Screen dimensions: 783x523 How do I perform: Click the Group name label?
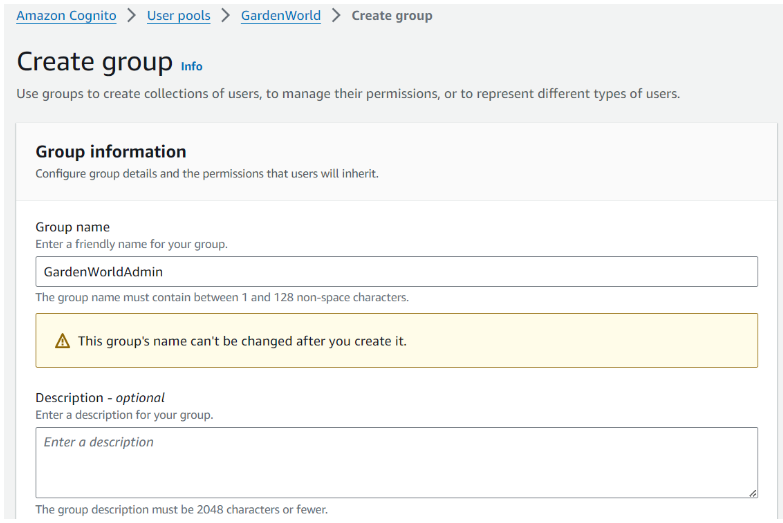(x=72, y=227)
